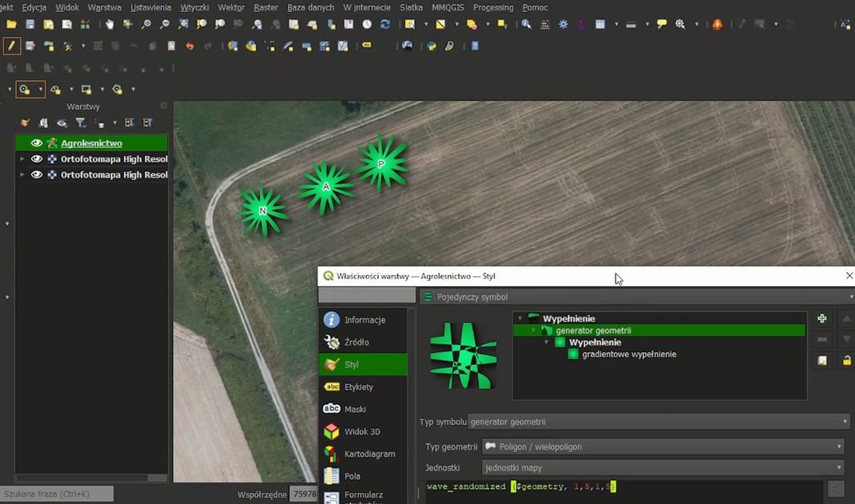The height and width of the screenshot is (504, 855).
Task: Select gradientowe wypełnienie in symbol tree
Action: pyautogui.click(x=628, y=354)
